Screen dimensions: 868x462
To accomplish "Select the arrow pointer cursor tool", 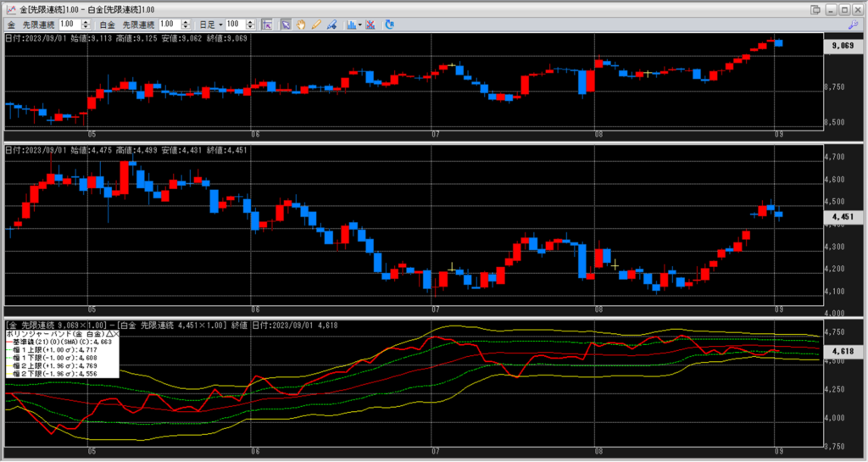I will pyautogui.click(x=287, y=25).
